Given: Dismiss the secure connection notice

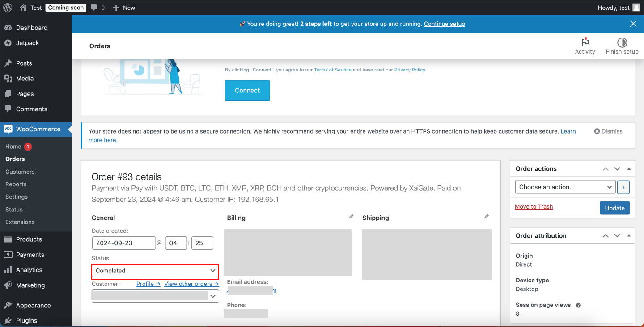Looking at the screenshot, I should pos(608,131).
